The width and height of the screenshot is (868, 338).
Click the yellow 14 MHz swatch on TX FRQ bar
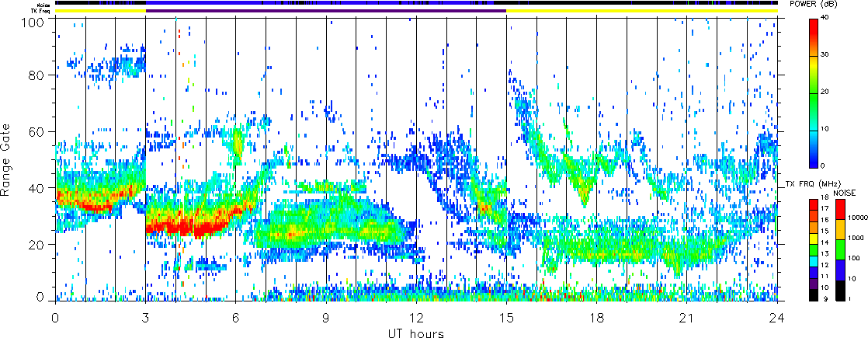pyautogui.click(x=814, y=239)
